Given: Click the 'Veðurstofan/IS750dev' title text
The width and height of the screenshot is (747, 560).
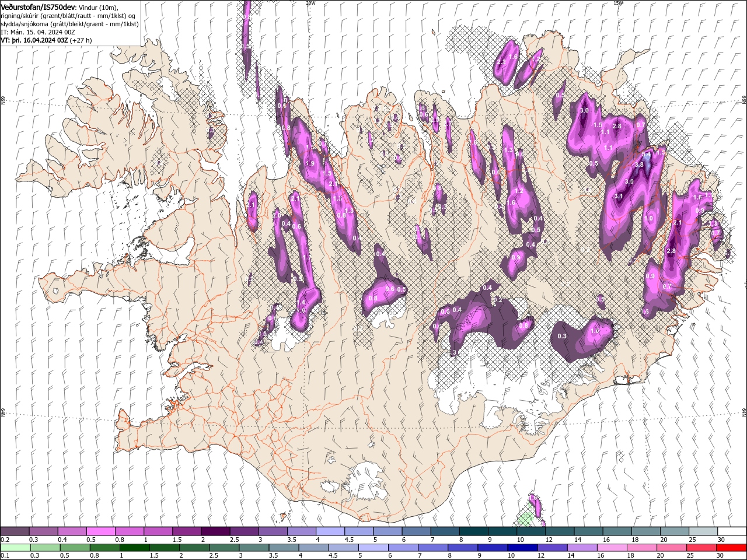Looking at the screenshot, I should (x=38, y=6).
